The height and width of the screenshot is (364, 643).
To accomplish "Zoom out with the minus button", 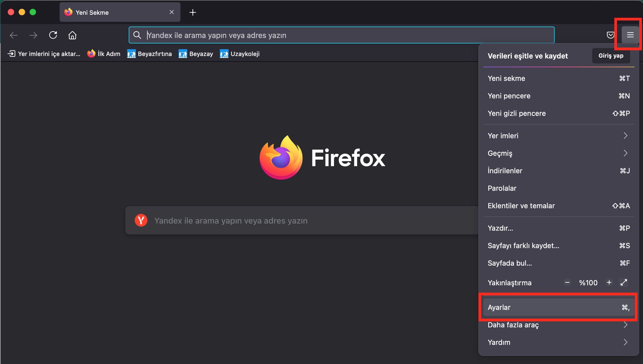I will (x=567, y=283).
